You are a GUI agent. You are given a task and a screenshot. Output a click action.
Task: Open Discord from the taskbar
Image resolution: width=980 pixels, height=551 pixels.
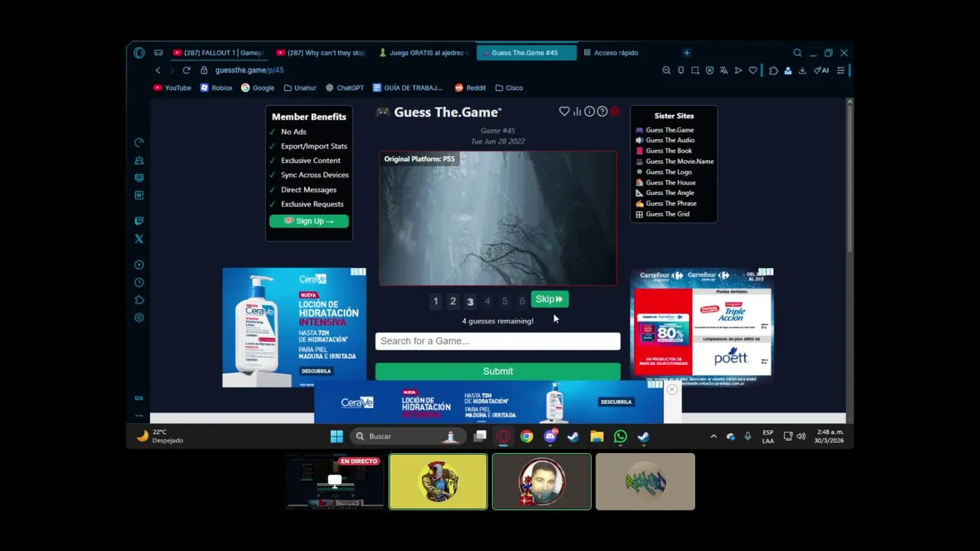(550, 436)
